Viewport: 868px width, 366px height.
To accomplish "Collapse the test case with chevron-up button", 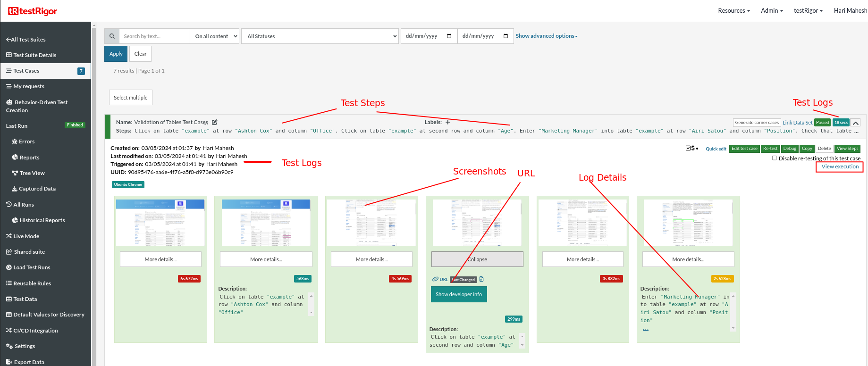I will pyautogui.click(x=855, y=123).
